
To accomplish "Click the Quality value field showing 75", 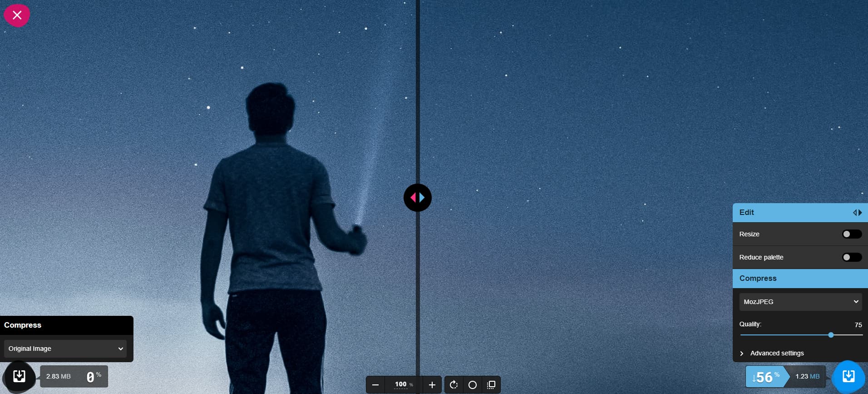I will click(x=858, y=325).
